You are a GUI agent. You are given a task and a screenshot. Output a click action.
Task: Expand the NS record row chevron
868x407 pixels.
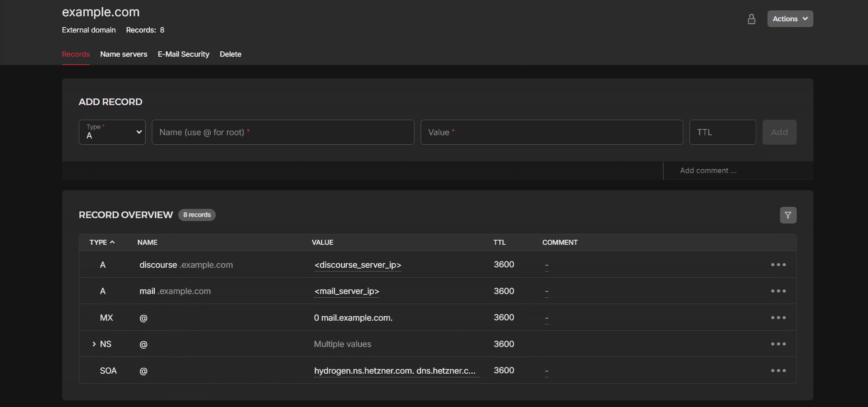pyautogui.click(x=94, y=344)
